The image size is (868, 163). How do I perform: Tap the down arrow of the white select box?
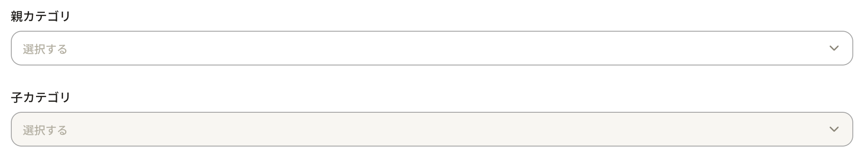pyautogui.click(x=834, y=48)
